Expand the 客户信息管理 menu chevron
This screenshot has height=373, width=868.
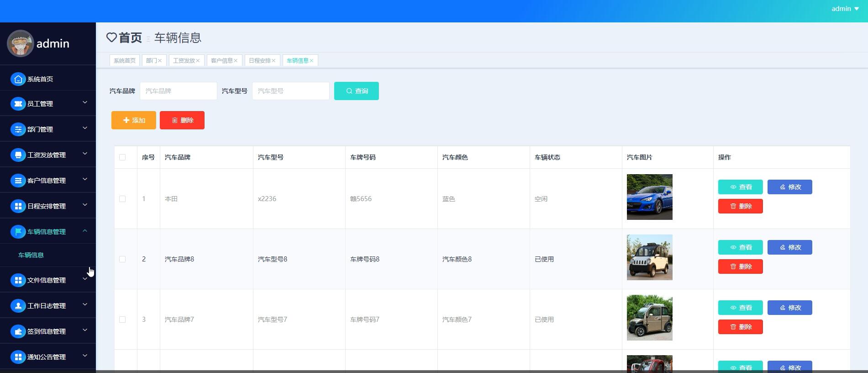coord(85,179)
